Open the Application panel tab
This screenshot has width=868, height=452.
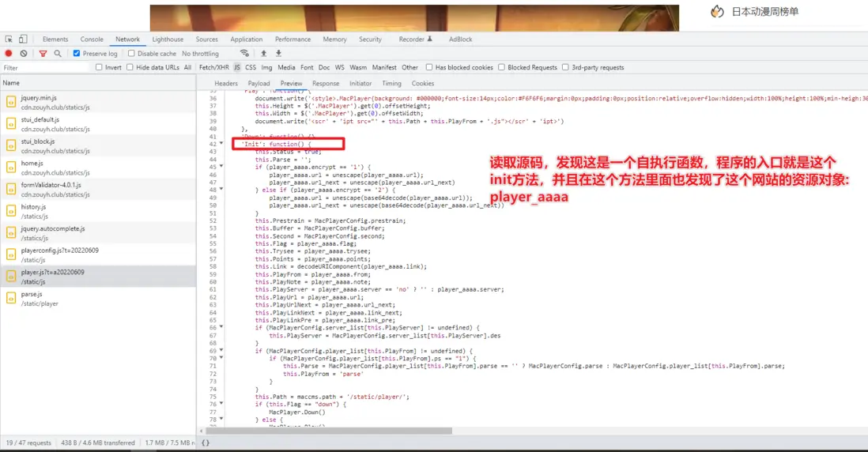[x=247, y=40]
